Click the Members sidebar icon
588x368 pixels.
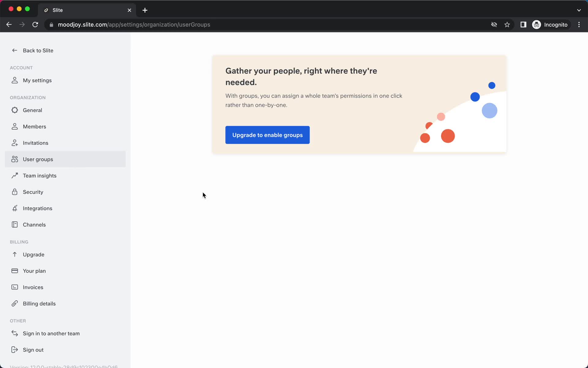[14, 126]
